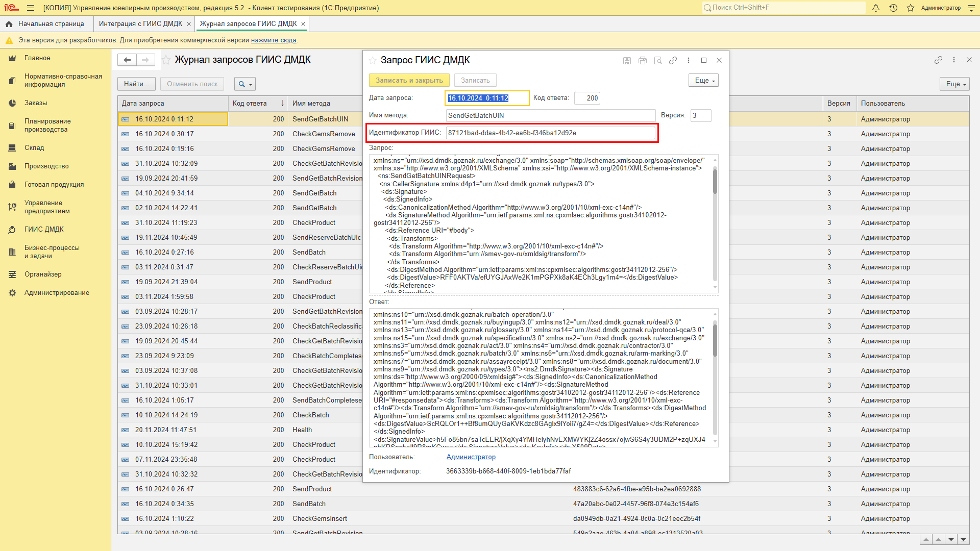980x551 pixels.
Task: Follow the нажмите сюда link
Action: click(274, 40)
